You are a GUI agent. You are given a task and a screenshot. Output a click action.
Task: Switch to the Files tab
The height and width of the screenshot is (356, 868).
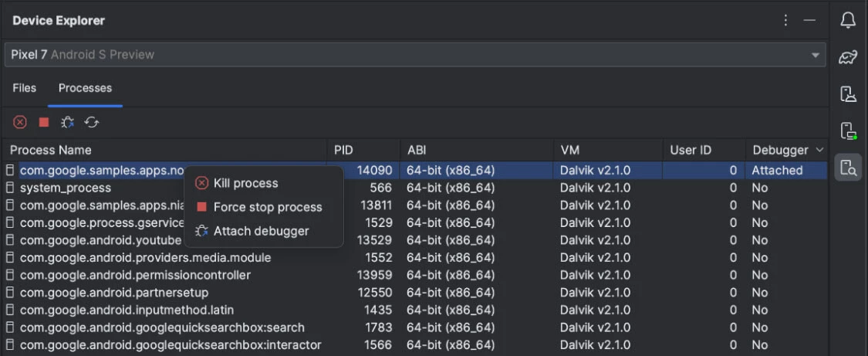coord(25,88)
